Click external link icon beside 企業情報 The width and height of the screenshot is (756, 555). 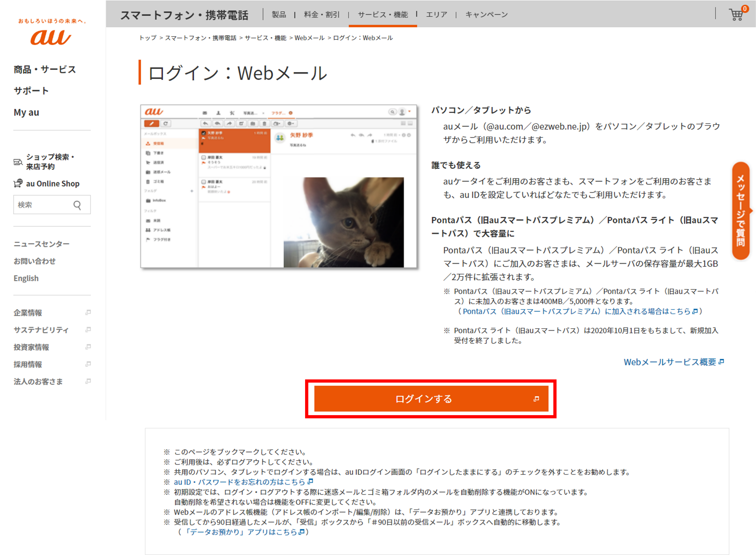click(88, 312)
